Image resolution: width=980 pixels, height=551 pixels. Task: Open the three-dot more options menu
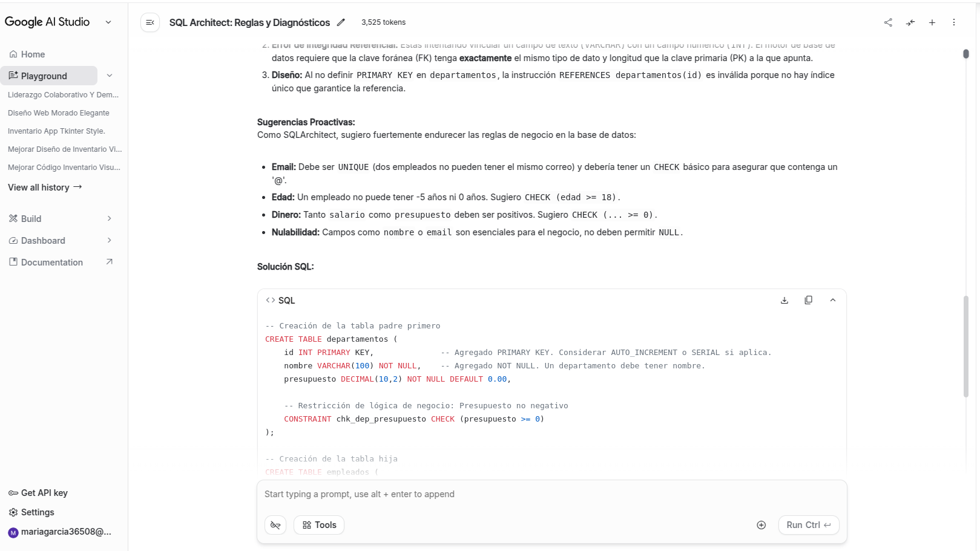tap(954, 22)
